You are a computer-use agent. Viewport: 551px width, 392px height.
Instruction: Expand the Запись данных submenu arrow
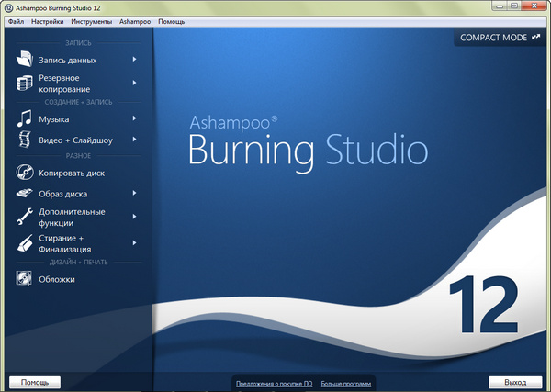coord(134,60)
